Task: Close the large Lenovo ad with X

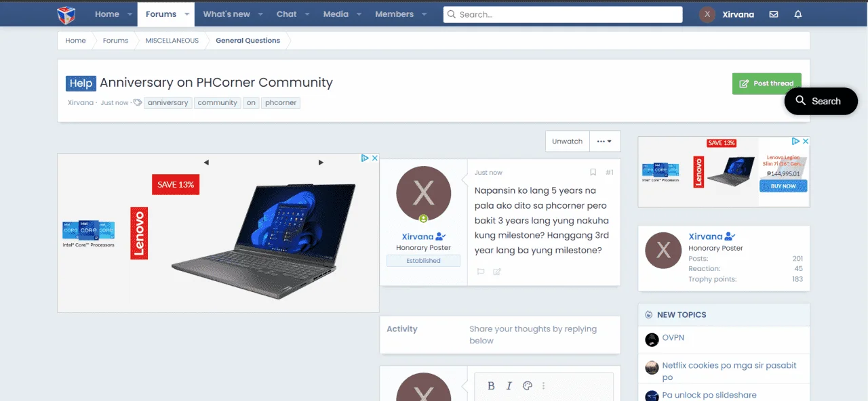Action: pos(374,158)
